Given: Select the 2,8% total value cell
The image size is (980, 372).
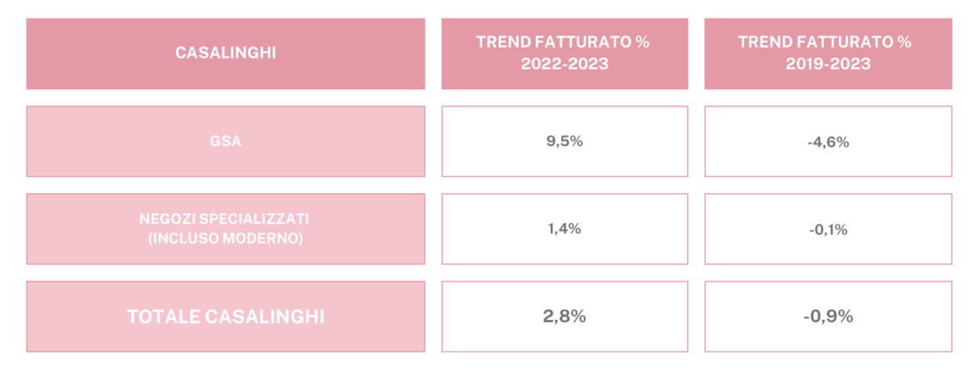Looking at the screenshot, I should [564, 316].
